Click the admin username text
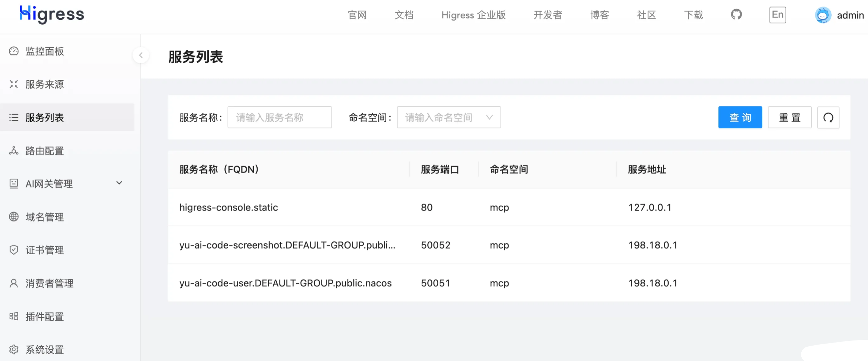This screenshot has width=868, height=361. tap(850, 15)
